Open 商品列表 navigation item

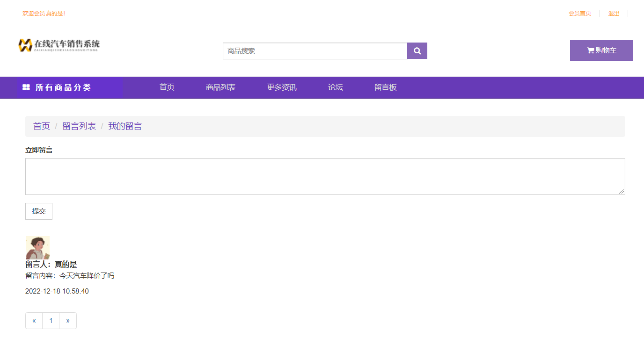(x=220, y=87)
